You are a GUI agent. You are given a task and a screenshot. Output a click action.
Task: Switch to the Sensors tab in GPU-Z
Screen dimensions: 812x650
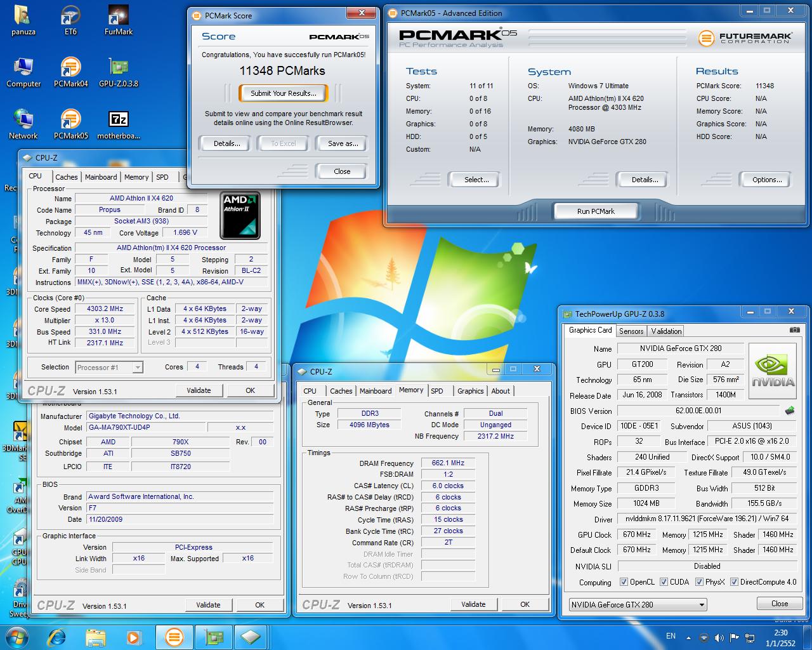coord(631,331)
